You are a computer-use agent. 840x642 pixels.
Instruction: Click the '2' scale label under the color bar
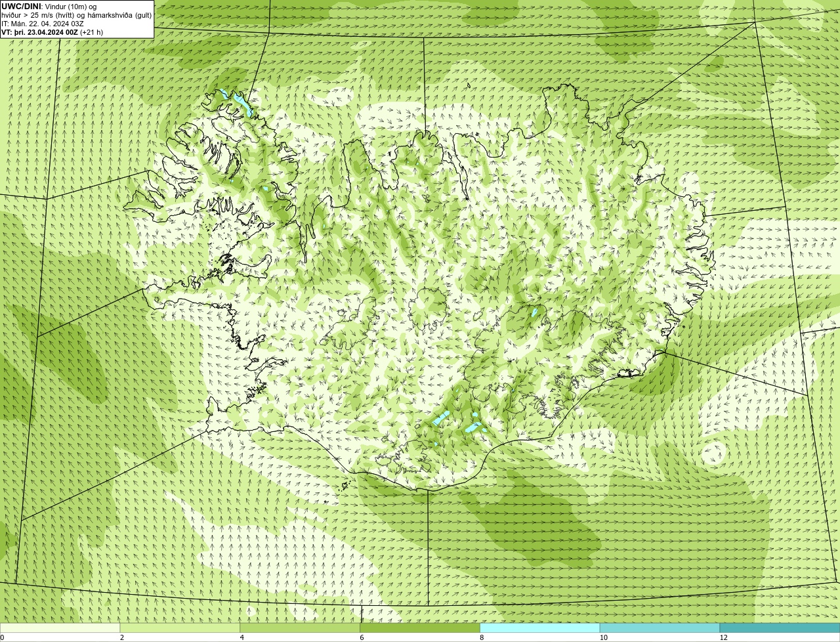pos(122,637)
